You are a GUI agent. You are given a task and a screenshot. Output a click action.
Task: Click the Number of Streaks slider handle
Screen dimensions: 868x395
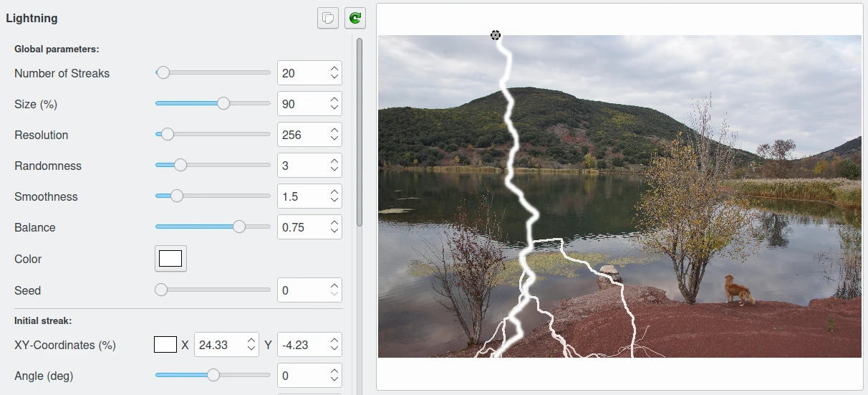point(163,73)
